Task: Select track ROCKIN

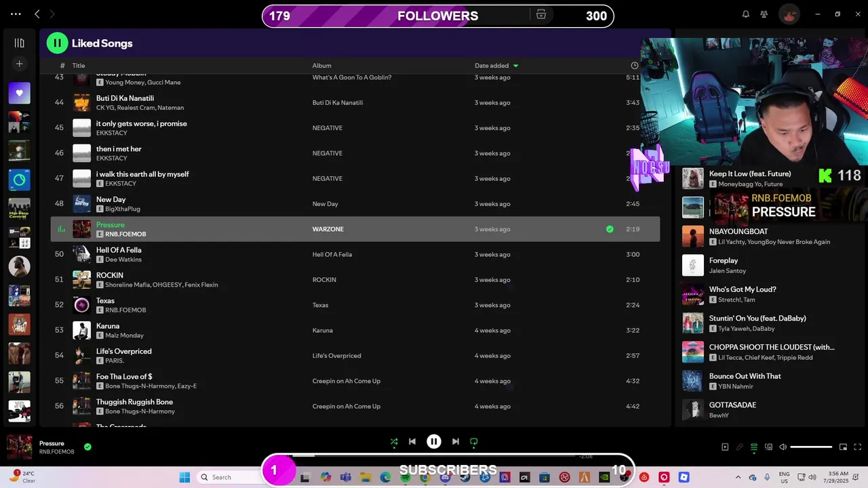Action: (x=355, y=279)
